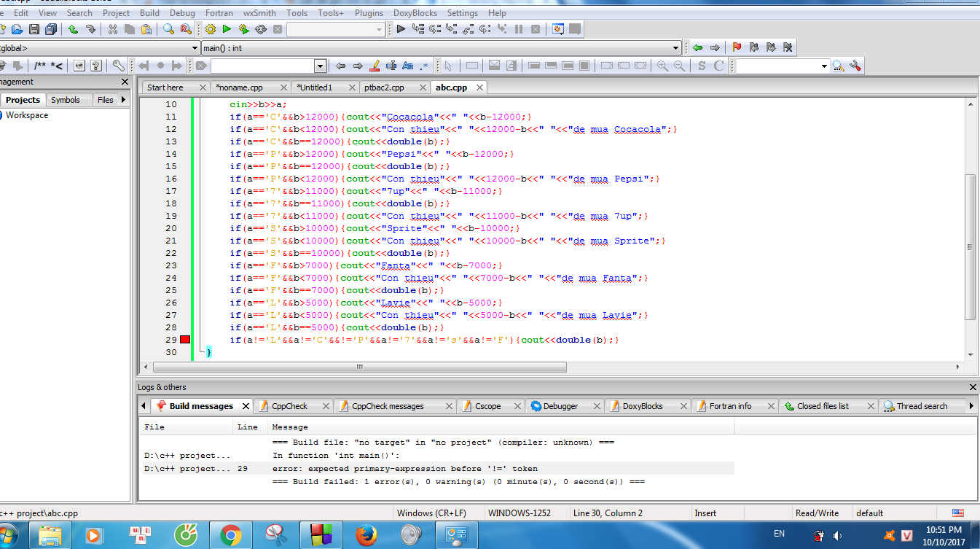Open the Debugging windows dropdown icon
The height and width of the screenshot is (549, 980).
557,29
